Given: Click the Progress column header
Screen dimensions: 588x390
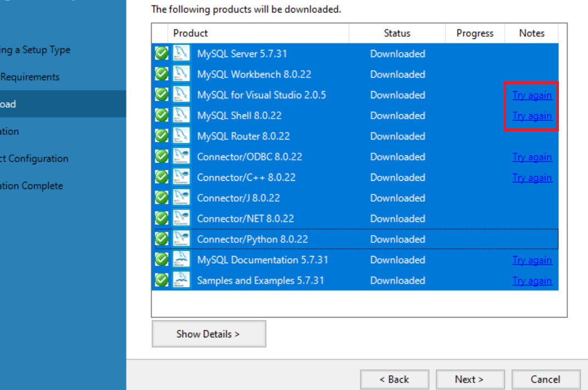Looking at the screenshot, I should (x=475, y=34).
